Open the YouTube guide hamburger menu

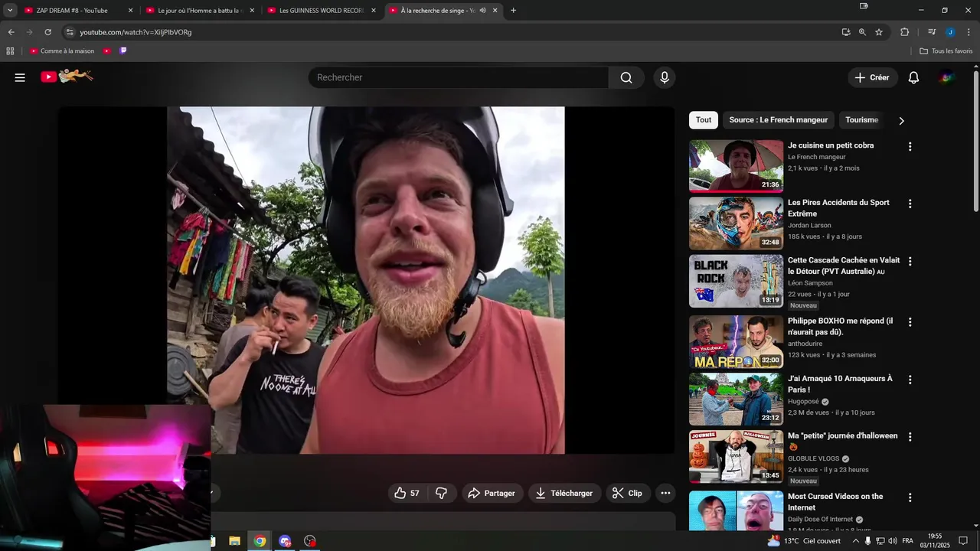(20, 77)
